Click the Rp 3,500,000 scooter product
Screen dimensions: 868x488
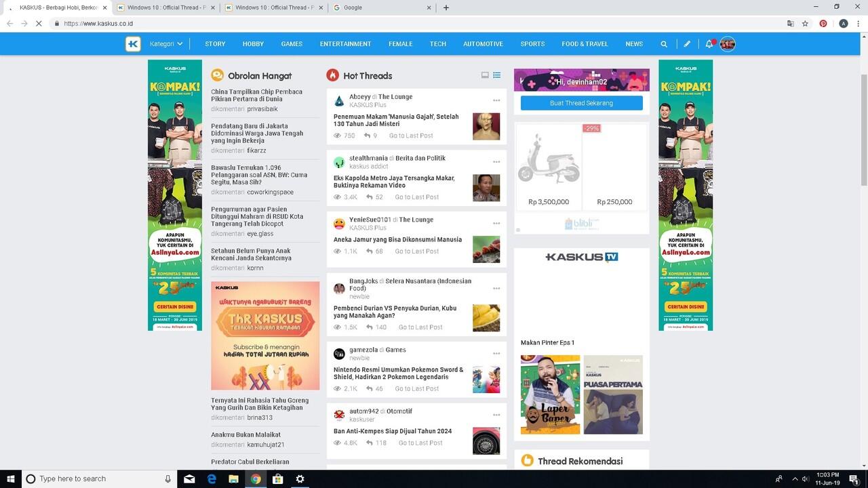[549, 166]
